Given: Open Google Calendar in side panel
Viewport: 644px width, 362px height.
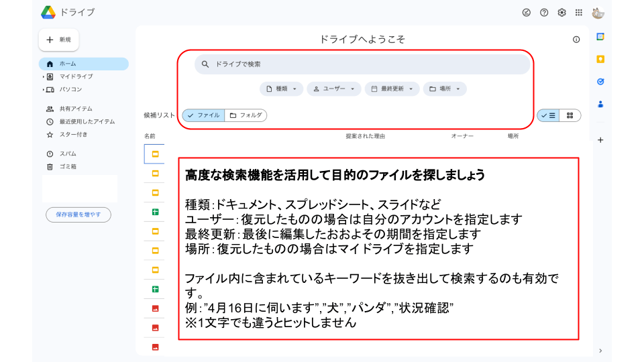Looking at the screenshot, I should pyautogui.click(x=600, y=37).
